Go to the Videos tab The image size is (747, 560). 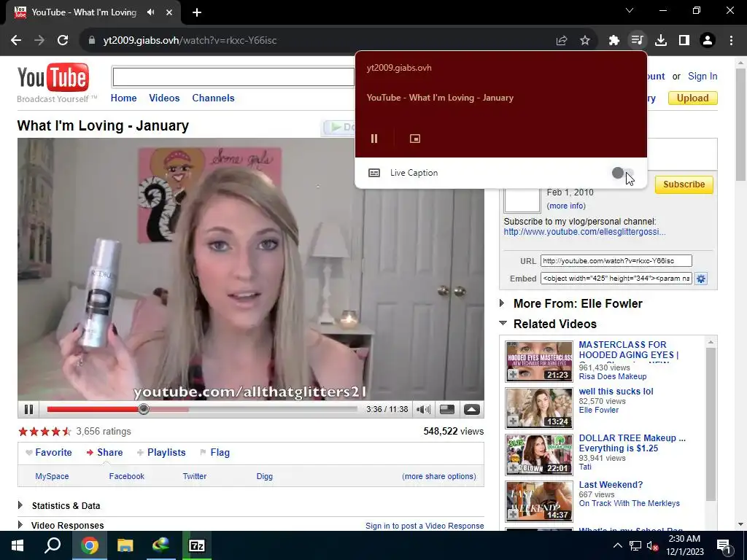pyautogui.click(x=164, y=98)
